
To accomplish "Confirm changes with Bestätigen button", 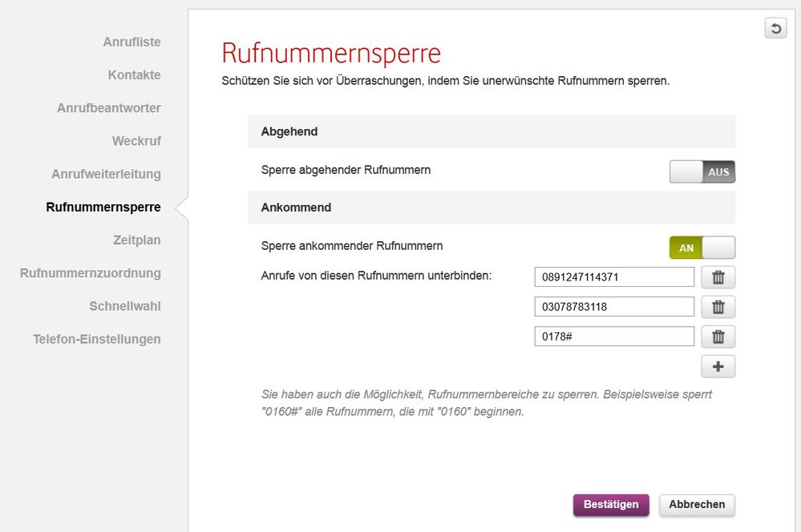I will (611, 505).
